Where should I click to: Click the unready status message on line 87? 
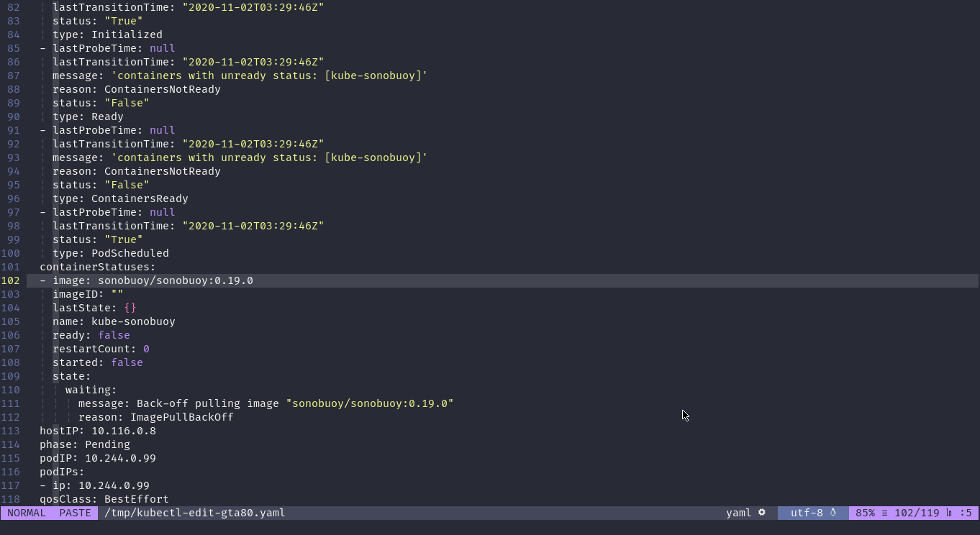pos(269,76)
